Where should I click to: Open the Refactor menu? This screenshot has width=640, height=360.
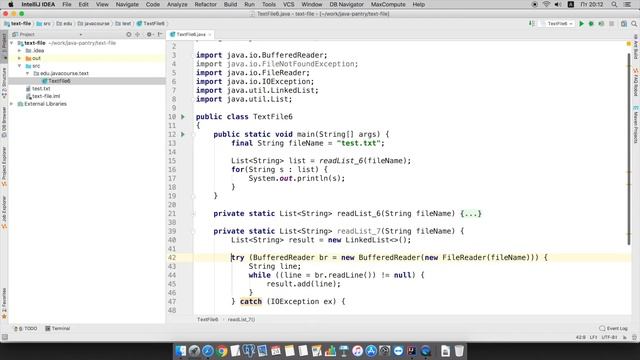tap(205, 4)
